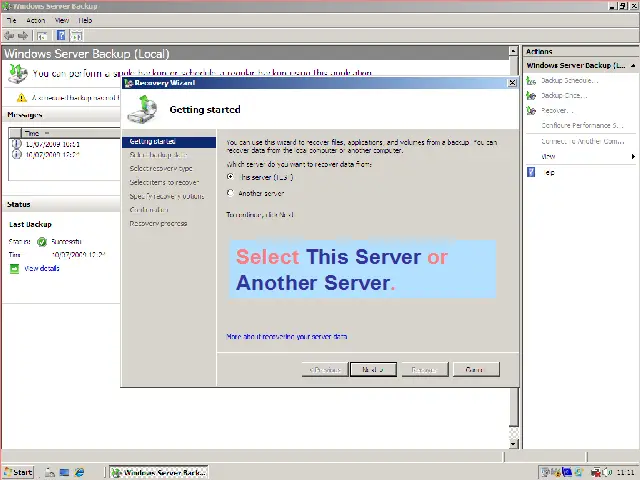
Task: Click the Confirmation wizard step
Action: point(149,210)
